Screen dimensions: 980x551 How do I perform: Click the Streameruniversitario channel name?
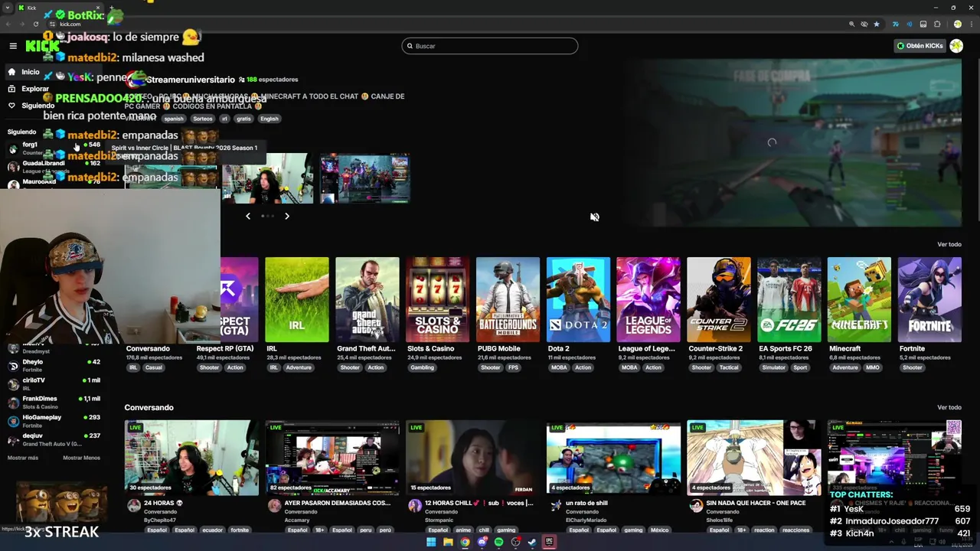click(191, 80)
